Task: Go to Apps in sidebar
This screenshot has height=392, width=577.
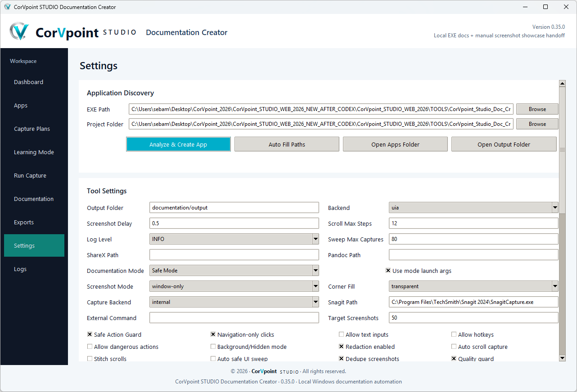Action: pos(34,105)
